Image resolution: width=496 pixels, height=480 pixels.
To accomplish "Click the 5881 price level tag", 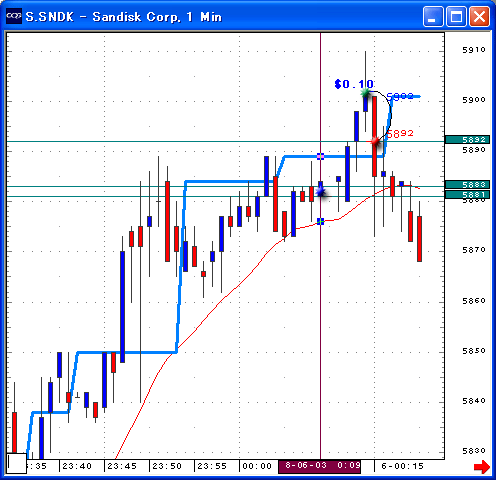I will (467, 194).
